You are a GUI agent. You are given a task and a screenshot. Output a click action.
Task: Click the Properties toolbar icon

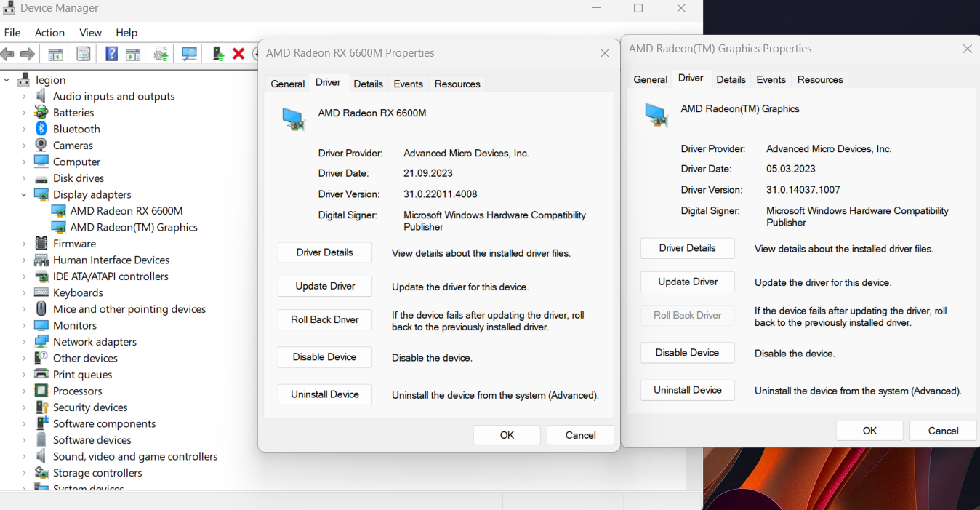(84, 55)
